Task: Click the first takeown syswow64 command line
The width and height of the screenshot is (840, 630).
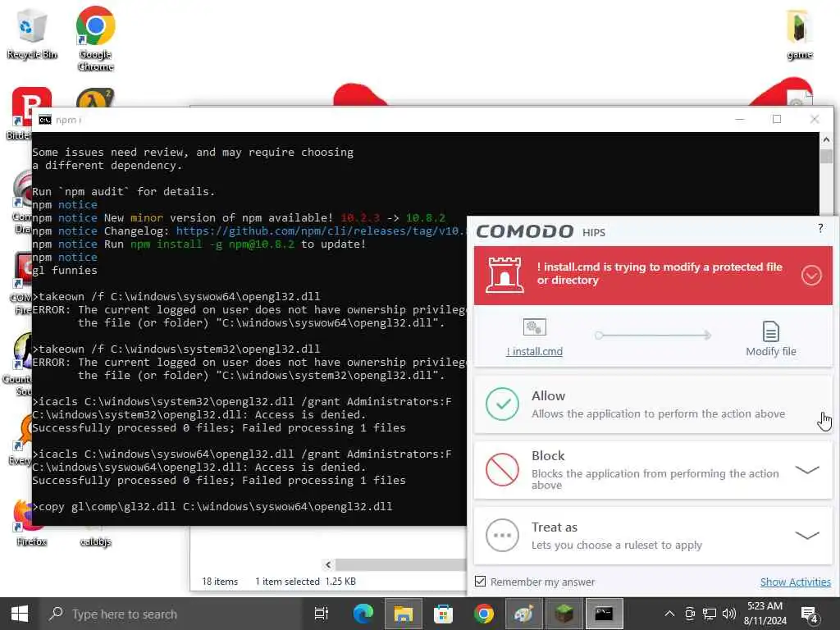Action: click(176, 297)
